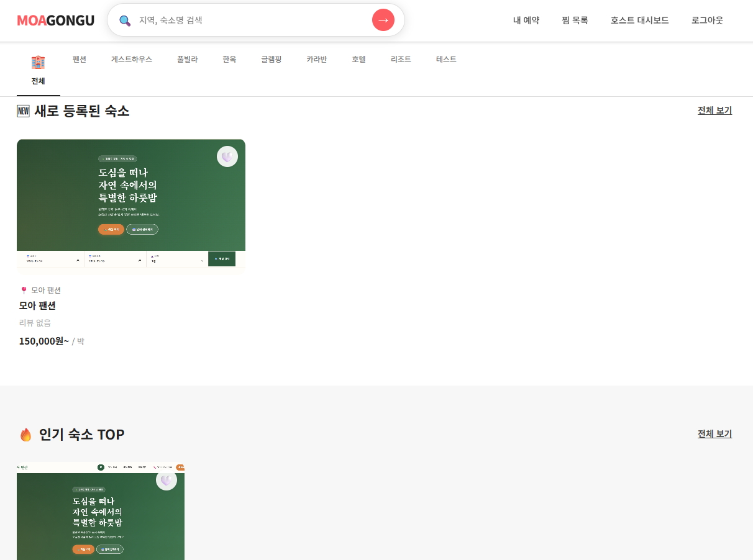The image size is (753, 560).
Task: Select the 펜션 category tab
Action: click(x=79, y=60)
